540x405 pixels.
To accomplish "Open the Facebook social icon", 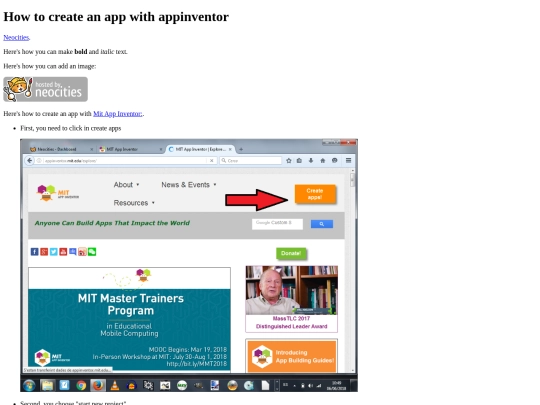I will [x=34, y=252].
